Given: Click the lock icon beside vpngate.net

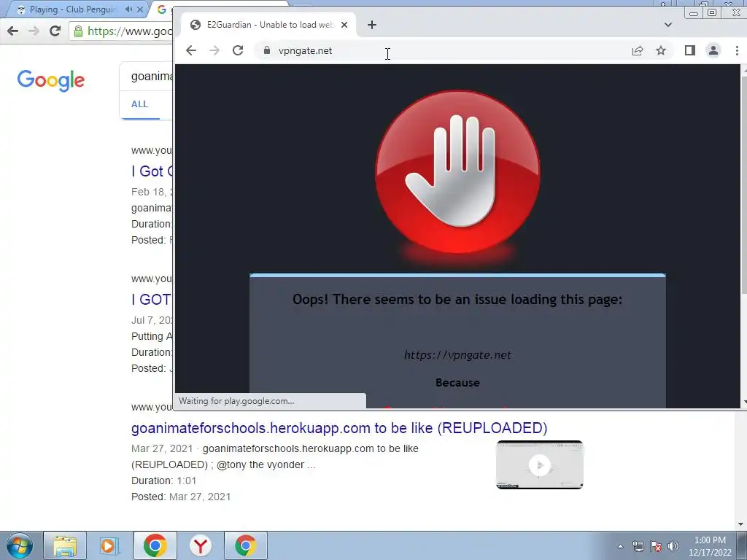Looking at the screenshot, I should pyautogui.click(x=267, y=50).
